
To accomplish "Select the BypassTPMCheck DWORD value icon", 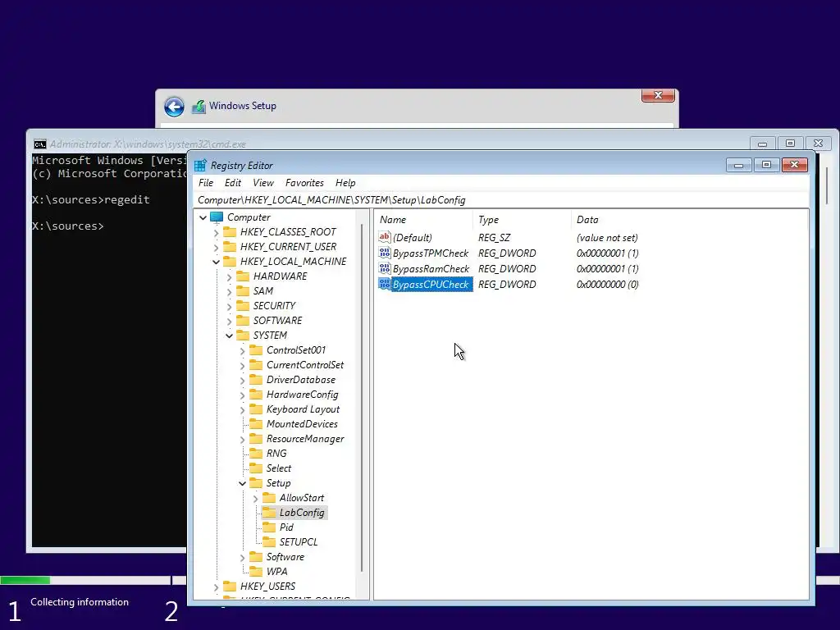I will click(384, 253).
